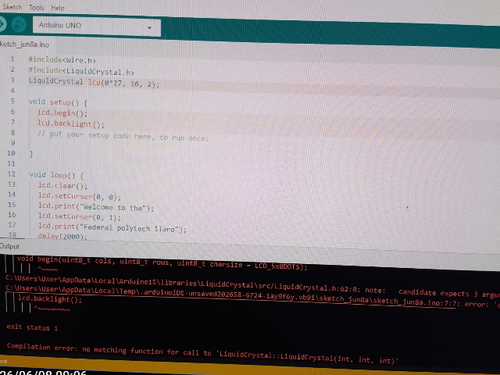Click the Output panel label
Screen dimensions: 500x375
(x=9, y=246)
